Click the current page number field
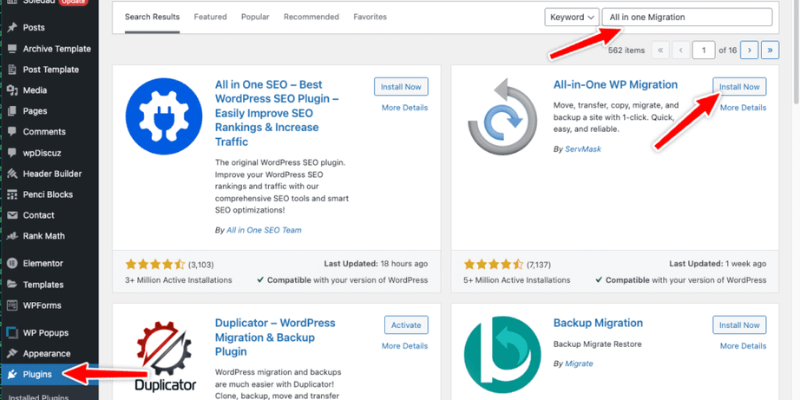 pyautogui.click(x=704, y=50)
